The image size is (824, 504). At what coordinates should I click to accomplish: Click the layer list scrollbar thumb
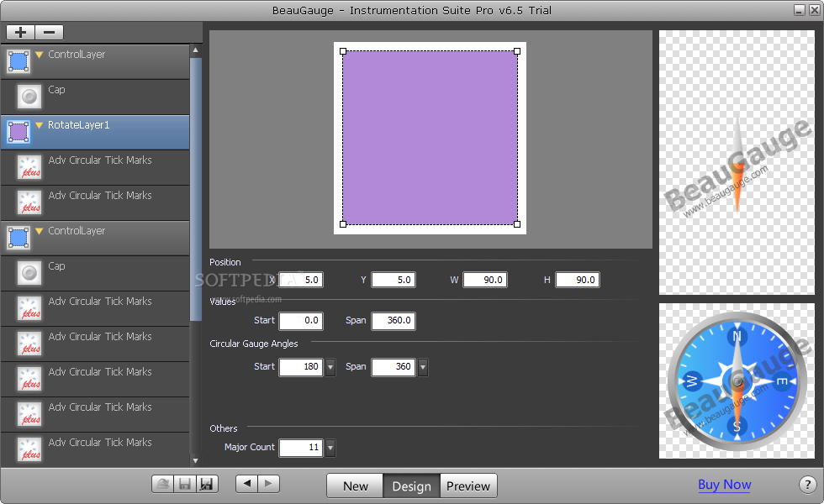click(x=195, y=189)
